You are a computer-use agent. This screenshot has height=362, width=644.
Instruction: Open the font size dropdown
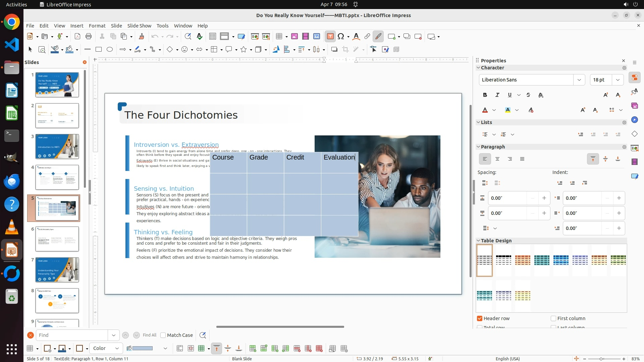(x=618, y=80)
